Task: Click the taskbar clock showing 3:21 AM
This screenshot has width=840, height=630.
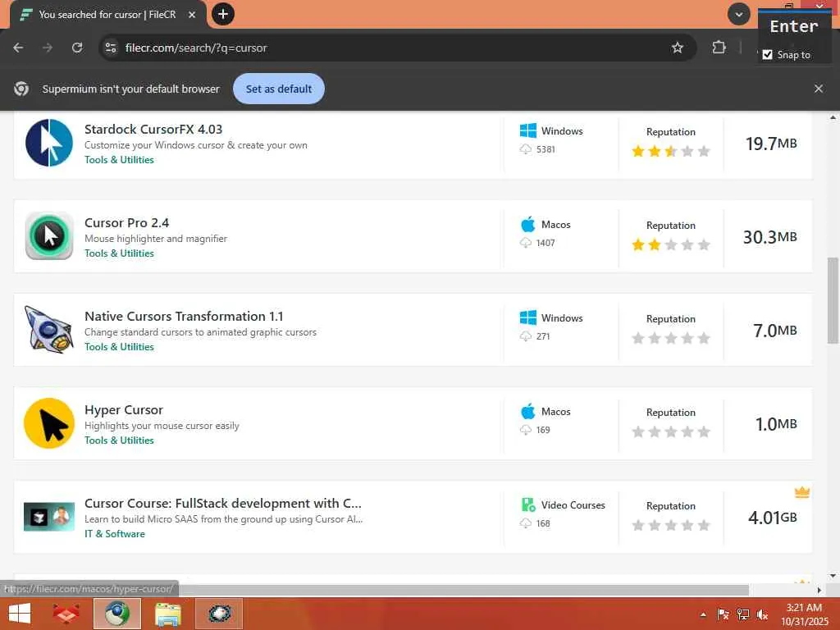Action: click(x=804, y=614)
